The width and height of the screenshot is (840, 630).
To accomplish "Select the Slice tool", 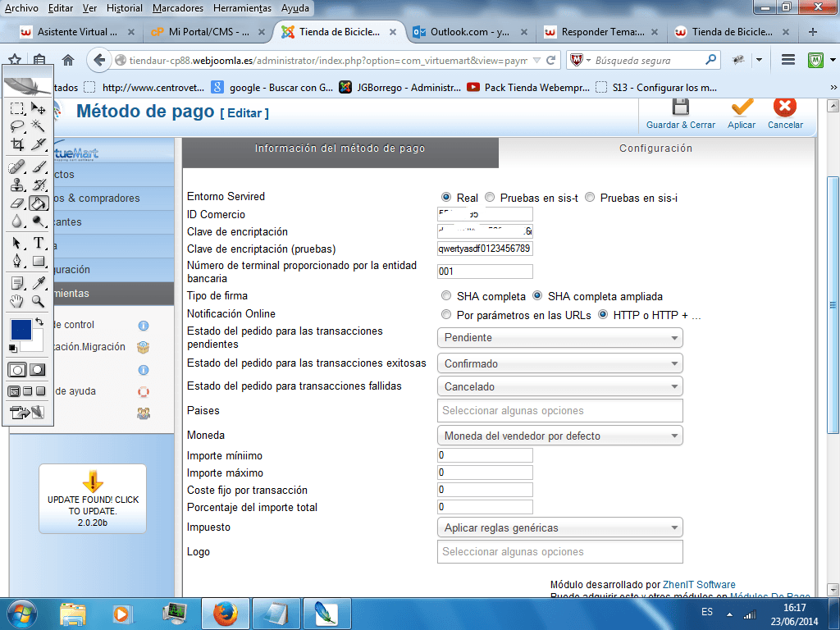I will [38, 144].
